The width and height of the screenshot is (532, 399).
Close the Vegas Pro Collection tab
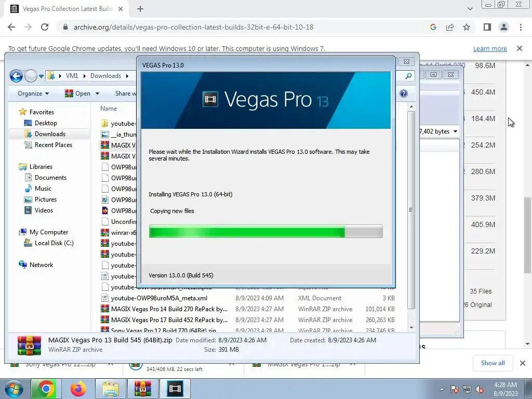point(121,9)
